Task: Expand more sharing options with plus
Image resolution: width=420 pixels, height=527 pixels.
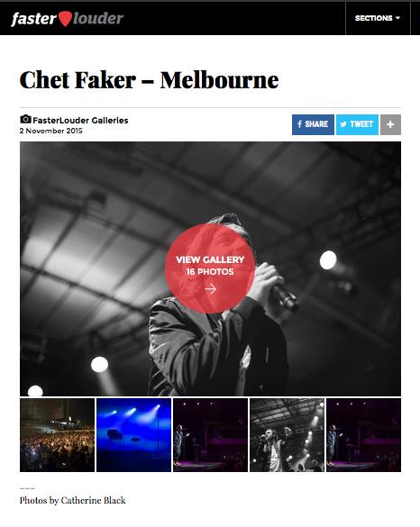Action: [390, 124]
